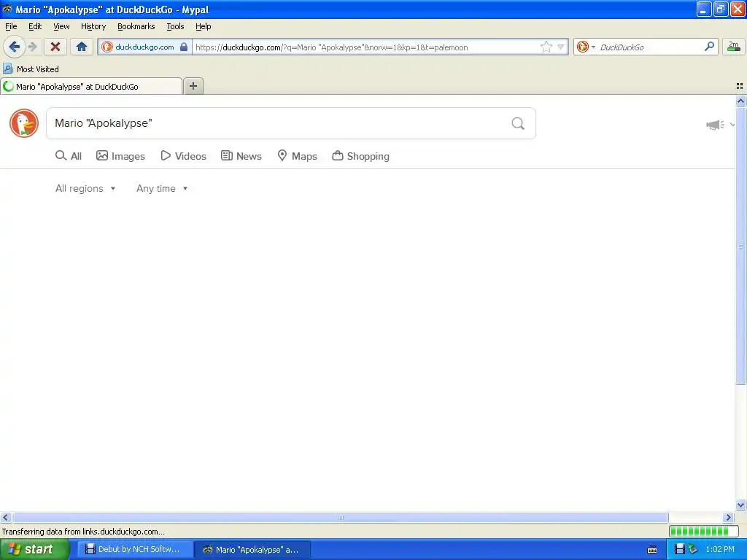Click the Mypal icon in title bar
Image resolution: width=747 pixels, height=560 pixels.
[7, 9]
